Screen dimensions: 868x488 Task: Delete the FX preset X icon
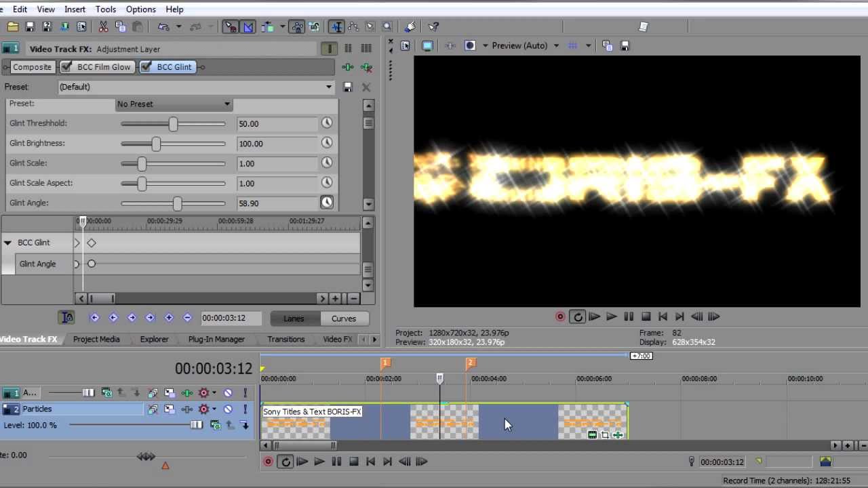click(366, 87)
